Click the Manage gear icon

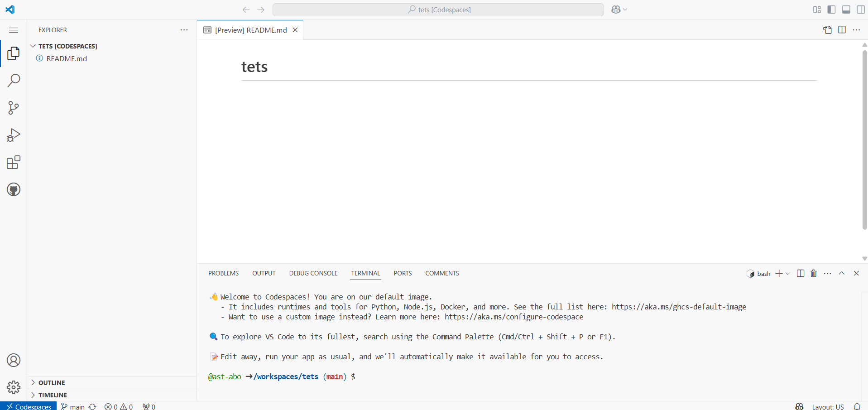(x=14, y=387)
